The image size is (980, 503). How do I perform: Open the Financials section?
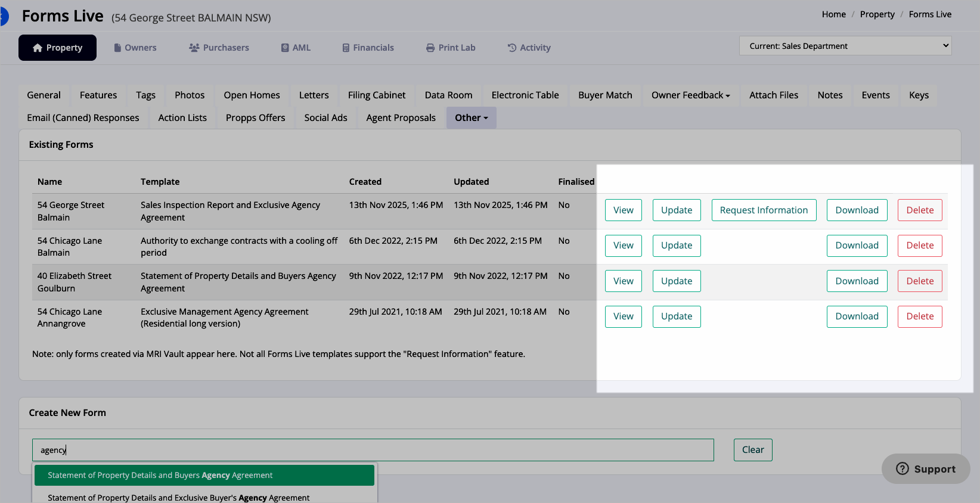(368, 48)
